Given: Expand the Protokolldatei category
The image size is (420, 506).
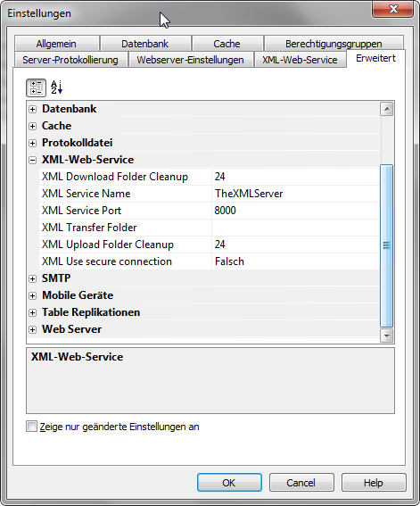Looking at the screenshot, I should pyautogui.click(x=32, y=143).
